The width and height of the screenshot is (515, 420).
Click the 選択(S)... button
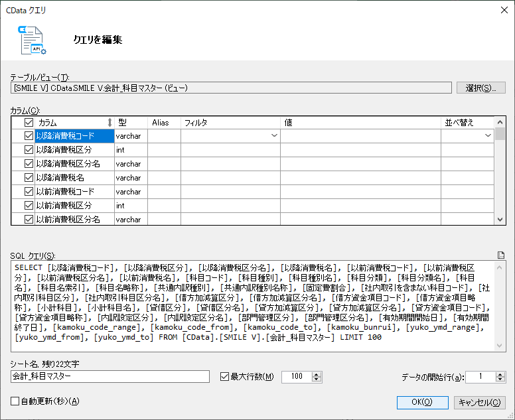pyautogui.click(x=481, y=88)
